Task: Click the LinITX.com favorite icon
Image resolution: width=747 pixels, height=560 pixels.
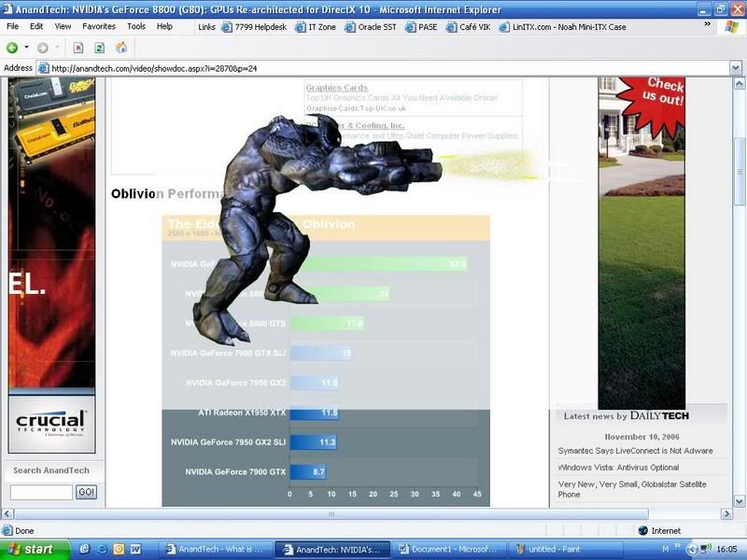Action: coord(504,27)
